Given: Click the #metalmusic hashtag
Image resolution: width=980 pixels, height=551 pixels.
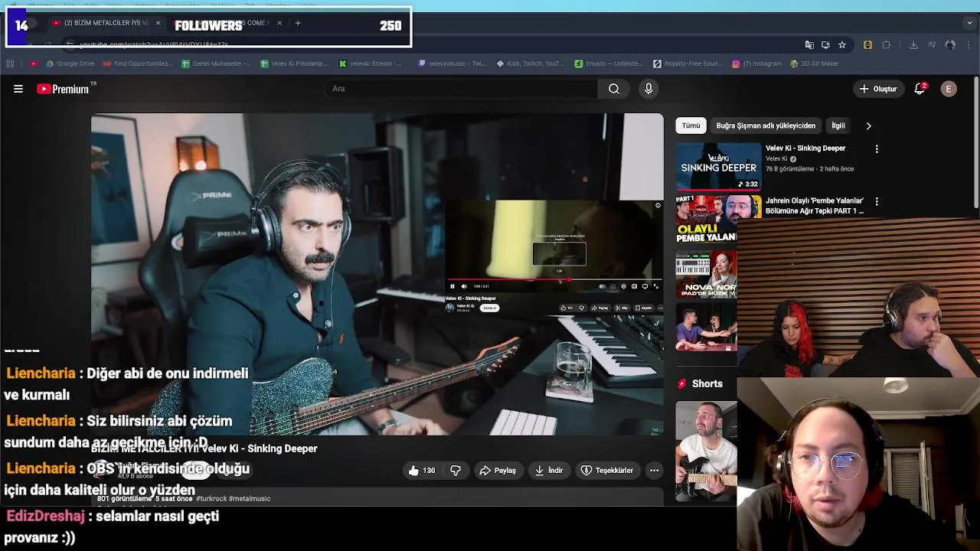Looking at the screenshot, I should tap(250, 499).
